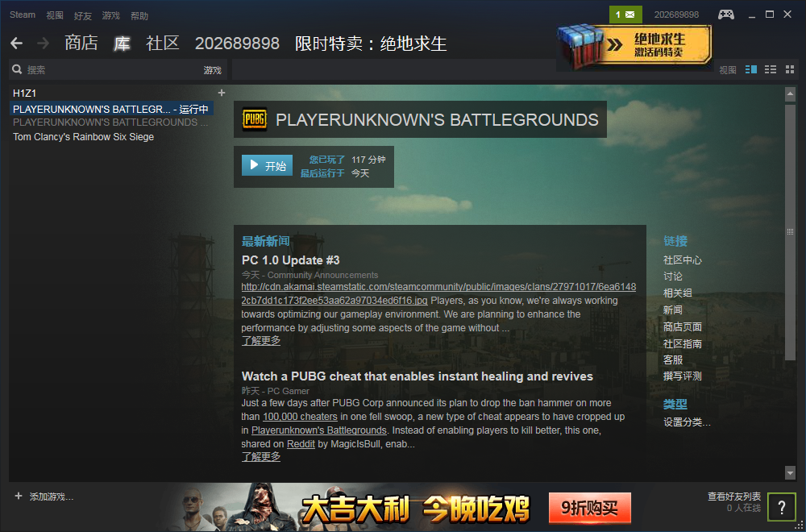Screen dimensions: 806x532
Task: Open the PUBG cheat news headline
Action: [417, 376]
